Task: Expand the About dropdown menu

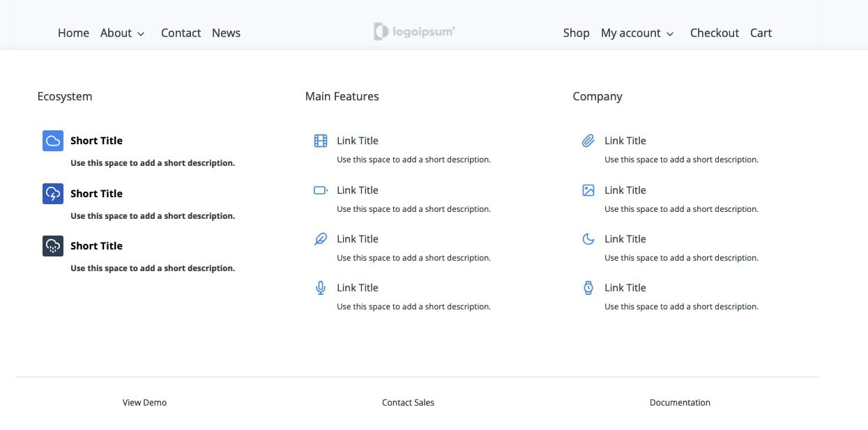Action: (123, 33)
